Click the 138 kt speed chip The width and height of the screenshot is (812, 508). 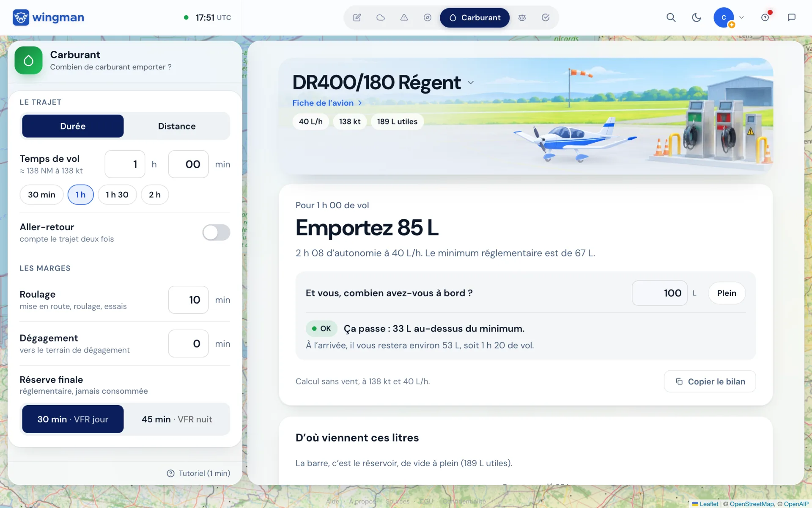coord(350,121)
